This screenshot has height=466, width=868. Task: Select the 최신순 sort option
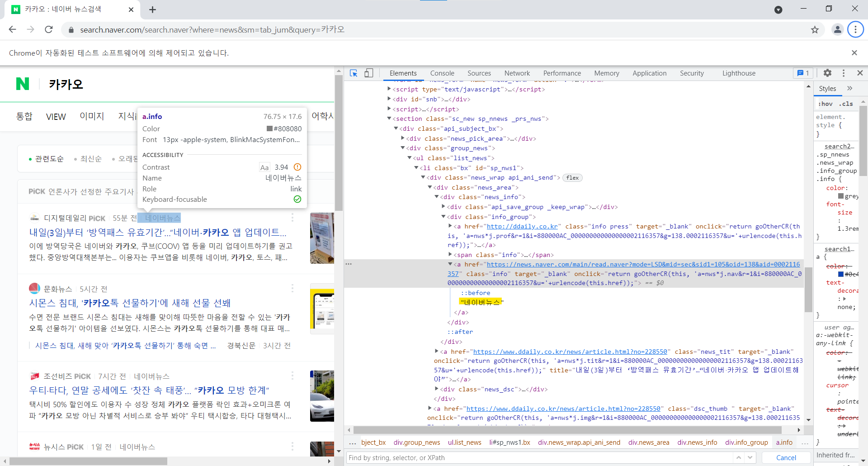pyautogui.click(x=91, y=159)
